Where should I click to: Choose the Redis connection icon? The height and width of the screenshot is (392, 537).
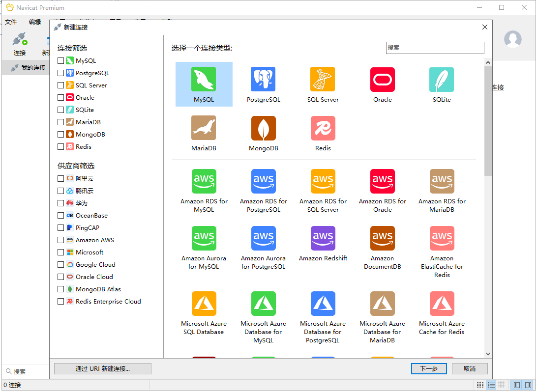point(323,128)
